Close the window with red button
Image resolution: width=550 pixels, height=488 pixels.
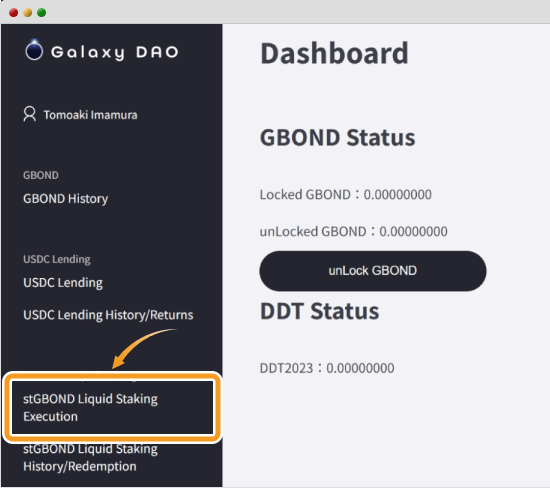(x=14, y=13)
